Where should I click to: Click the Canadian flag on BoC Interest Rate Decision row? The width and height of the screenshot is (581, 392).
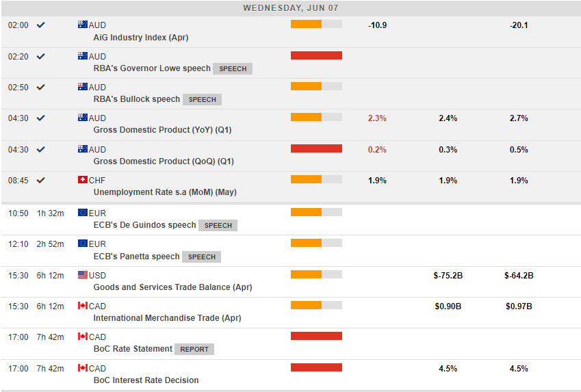point(83,368)
